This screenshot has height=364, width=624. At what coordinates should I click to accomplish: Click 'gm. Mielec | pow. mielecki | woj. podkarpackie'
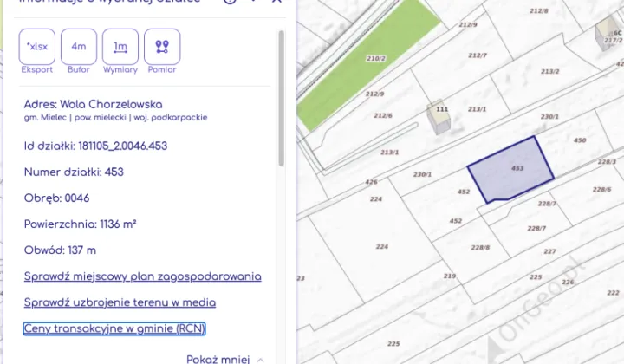(116, 118)
